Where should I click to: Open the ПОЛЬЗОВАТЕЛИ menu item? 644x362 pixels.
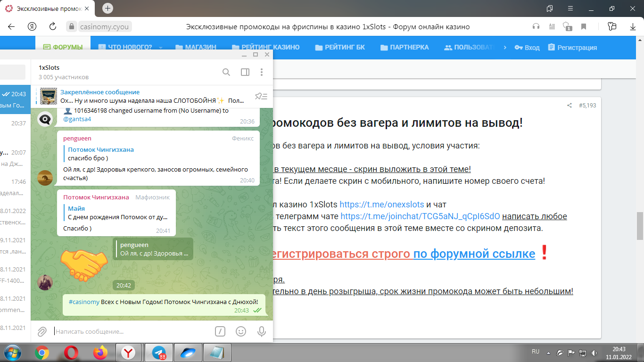(469, 47)
